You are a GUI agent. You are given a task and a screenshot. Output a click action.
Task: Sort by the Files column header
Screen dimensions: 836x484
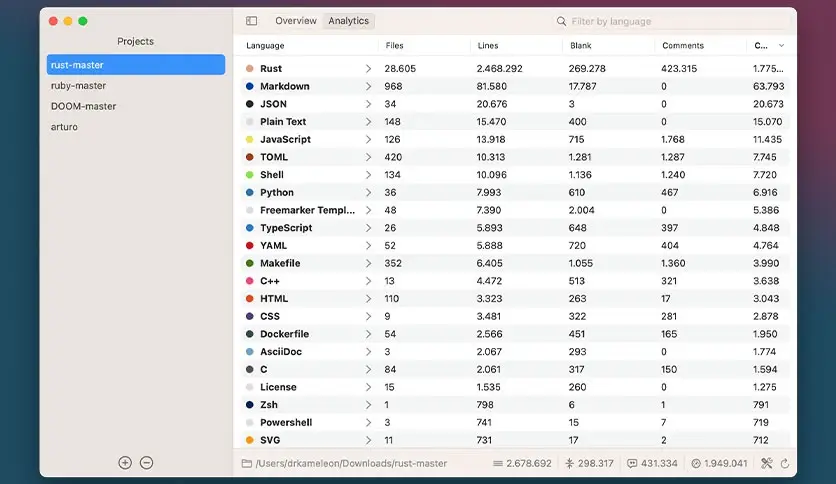point(395,46)
